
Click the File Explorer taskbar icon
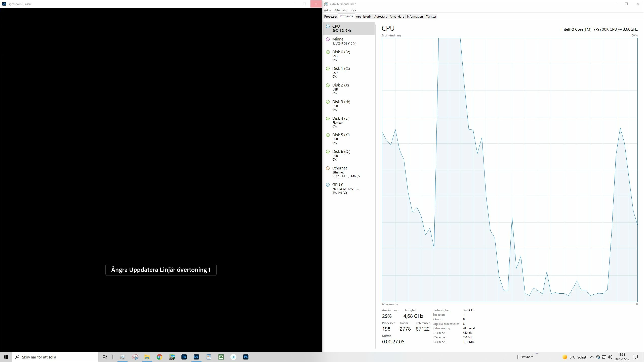(147, 357)
